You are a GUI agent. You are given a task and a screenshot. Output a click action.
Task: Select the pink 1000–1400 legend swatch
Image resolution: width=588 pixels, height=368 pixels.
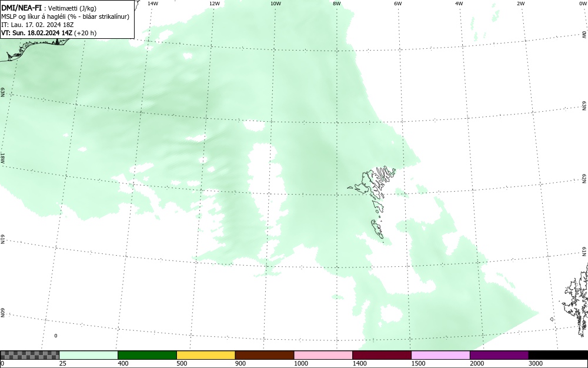323,355
